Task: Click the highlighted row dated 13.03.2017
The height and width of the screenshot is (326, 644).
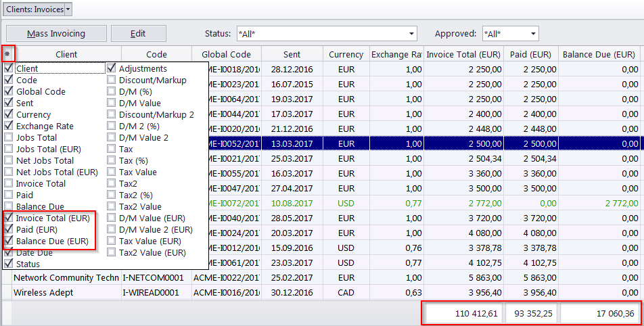Action: (425, 143)
